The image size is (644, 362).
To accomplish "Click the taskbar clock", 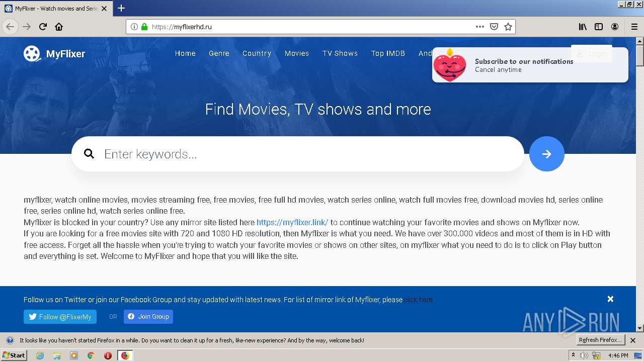I will click(x=618, y=355).
